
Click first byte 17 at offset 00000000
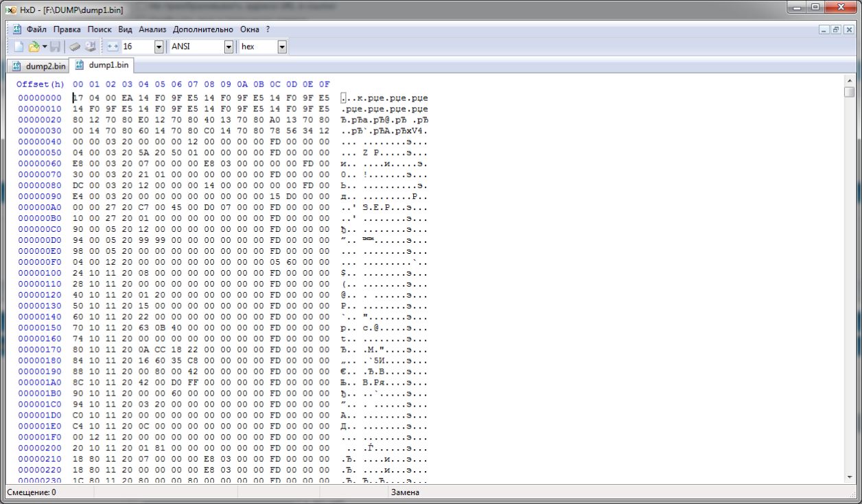click(78, 97)
